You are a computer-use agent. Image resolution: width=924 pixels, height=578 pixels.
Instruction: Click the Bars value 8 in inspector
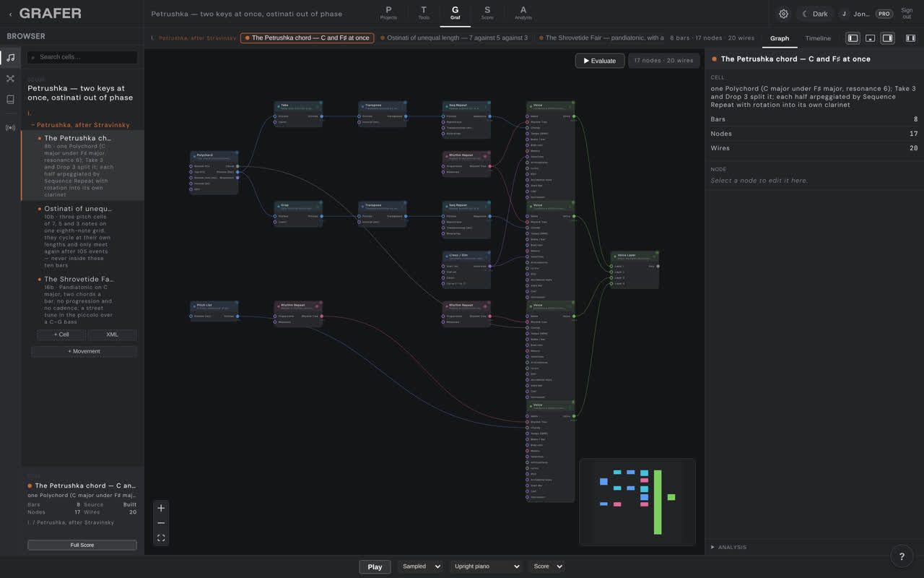pos(915,119)
